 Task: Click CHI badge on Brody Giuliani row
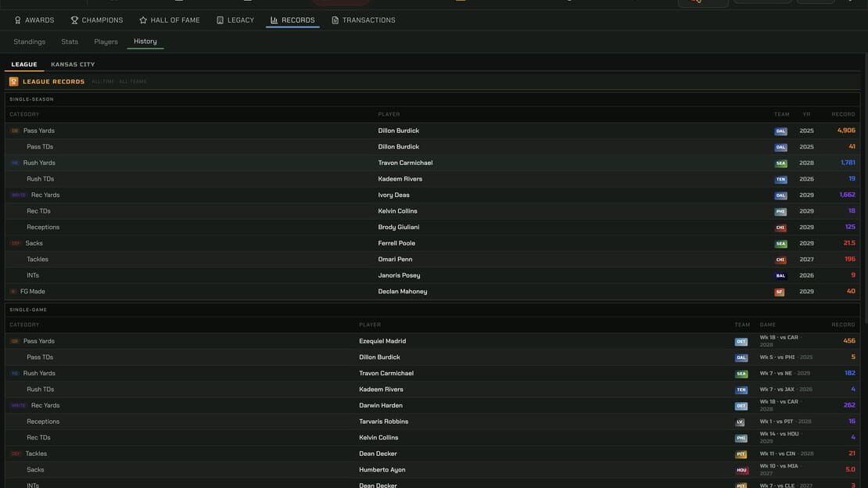780,228
